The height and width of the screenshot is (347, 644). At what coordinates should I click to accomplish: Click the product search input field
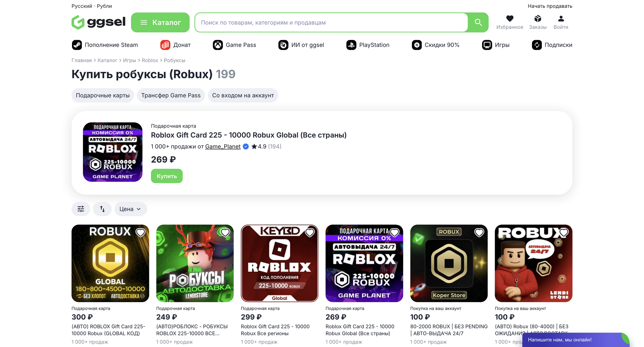click(331, 22)
